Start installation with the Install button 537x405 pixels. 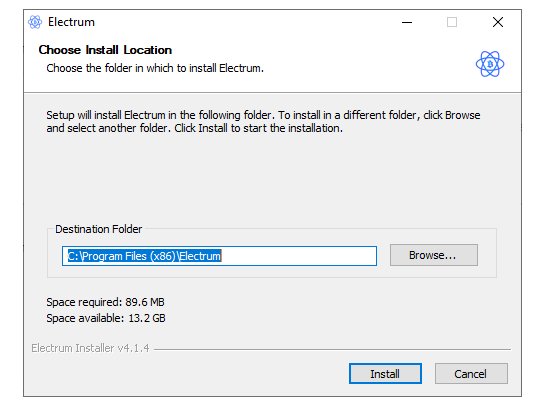coord(385,374)
